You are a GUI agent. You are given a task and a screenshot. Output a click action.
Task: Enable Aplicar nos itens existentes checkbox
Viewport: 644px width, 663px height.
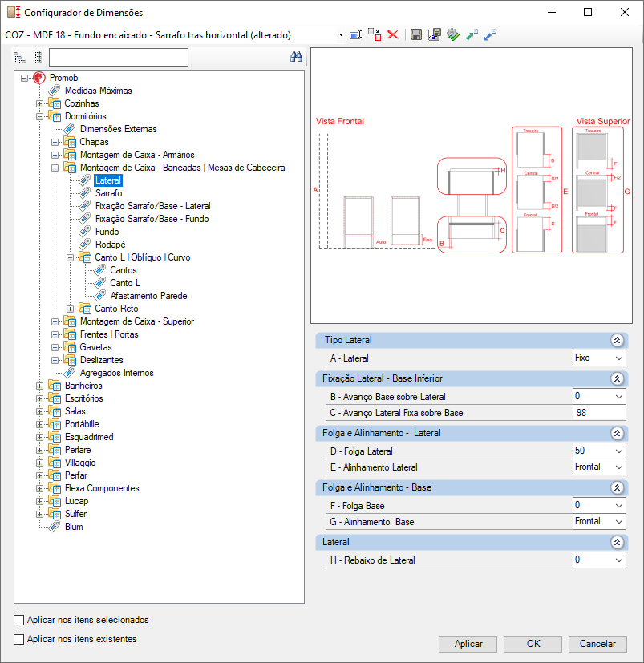18,639
